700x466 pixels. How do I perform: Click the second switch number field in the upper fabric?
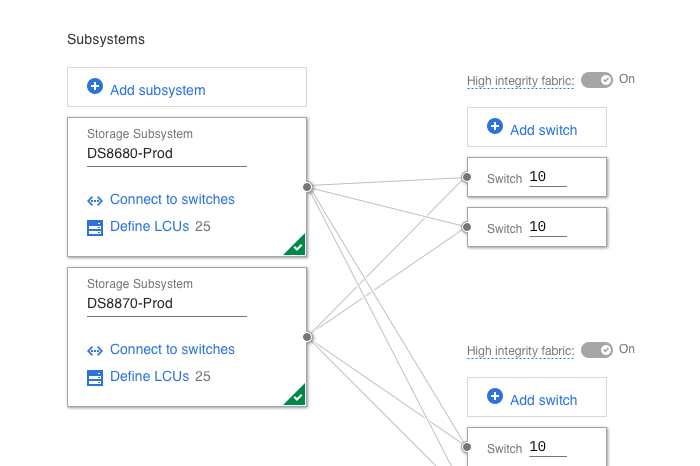[547, 228]
